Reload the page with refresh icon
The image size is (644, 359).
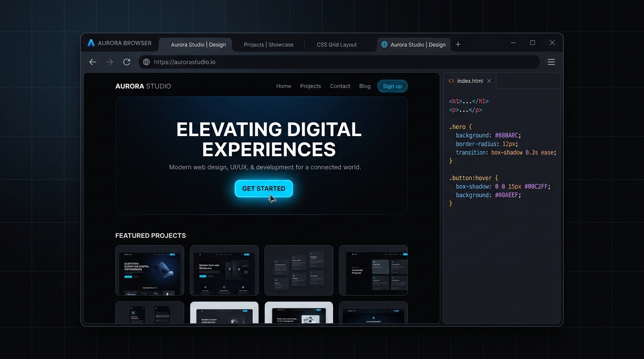(x=126, y=62)
